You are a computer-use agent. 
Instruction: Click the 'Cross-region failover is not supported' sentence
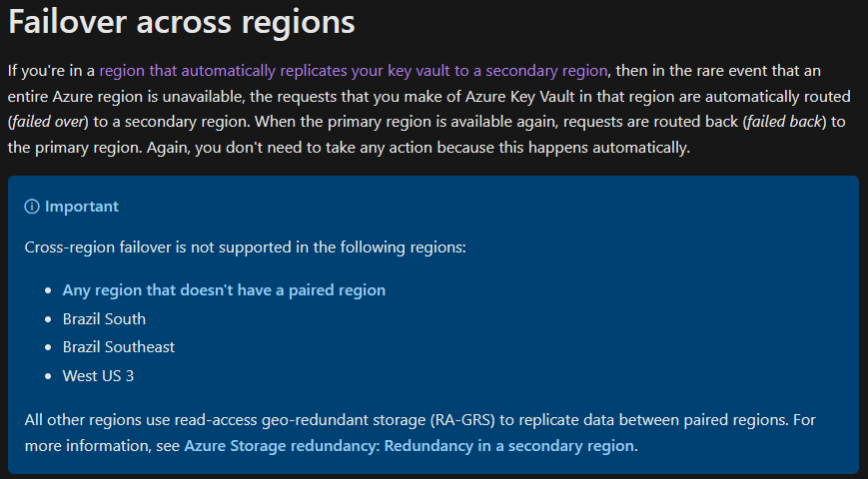pyautogui.click(x=246, y=247)
